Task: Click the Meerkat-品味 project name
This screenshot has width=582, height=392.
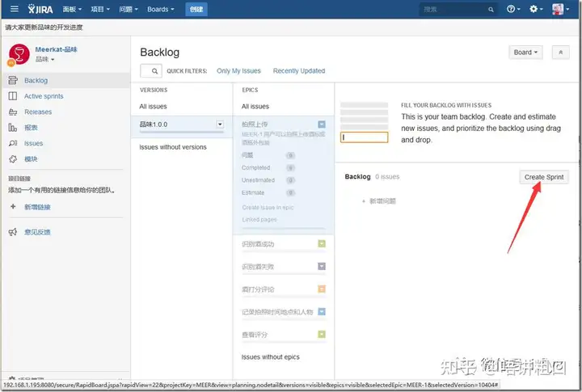Action: point(56,49)
